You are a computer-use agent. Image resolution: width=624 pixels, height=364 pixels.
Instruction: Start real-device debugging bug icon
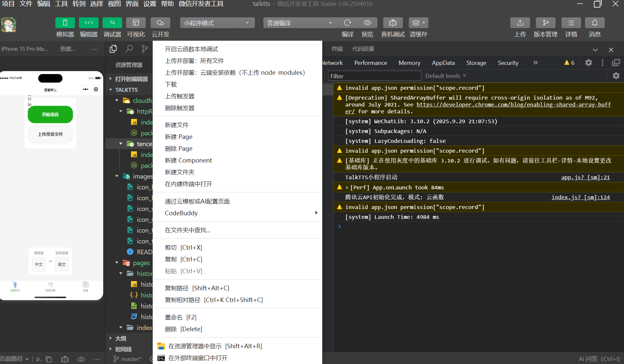coord(393,23)
